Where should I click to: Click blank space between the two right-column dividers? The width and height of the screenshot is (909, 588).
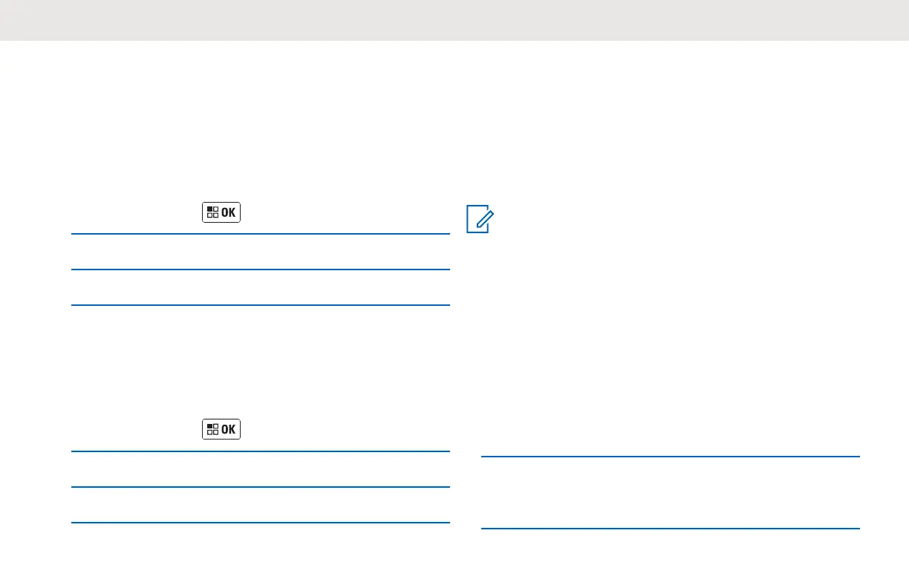[670, 492]
